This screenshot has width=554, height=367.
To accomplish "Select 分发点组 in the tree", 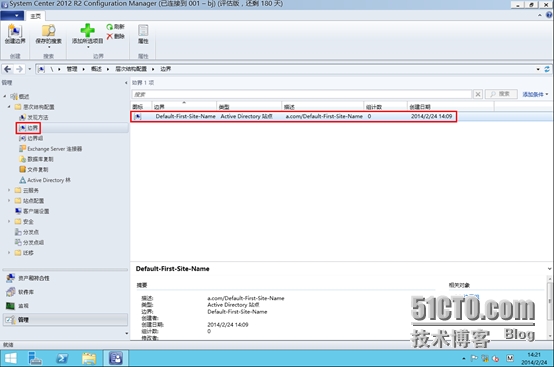I will 30,242.
